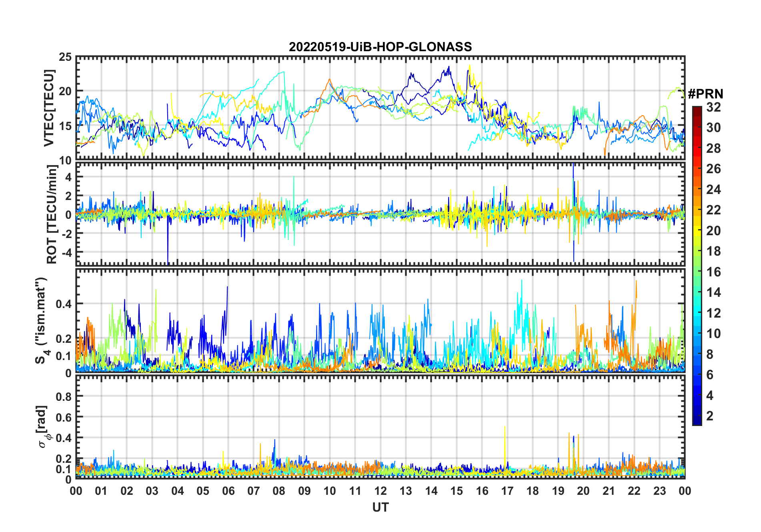Click x-axis hour label 13
The image size is (761, 532).
click(406, 491)
